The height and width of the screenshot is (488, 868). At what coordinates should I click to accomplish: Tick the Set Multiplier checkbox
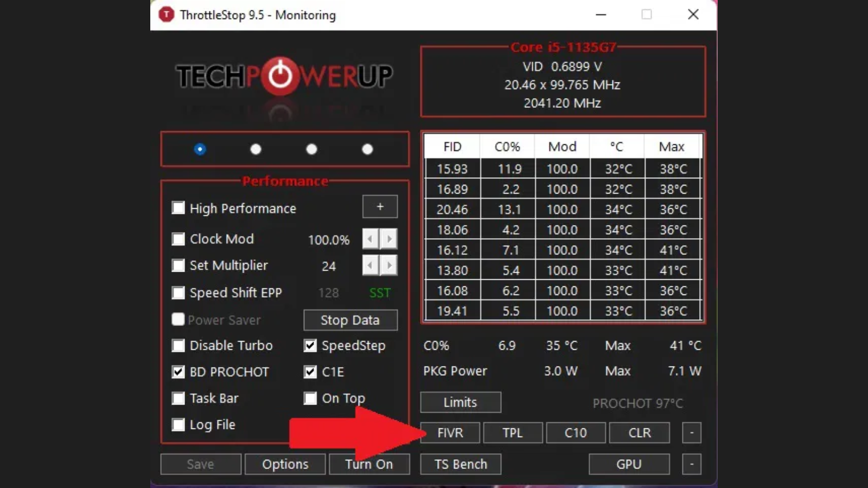(178, 265)
